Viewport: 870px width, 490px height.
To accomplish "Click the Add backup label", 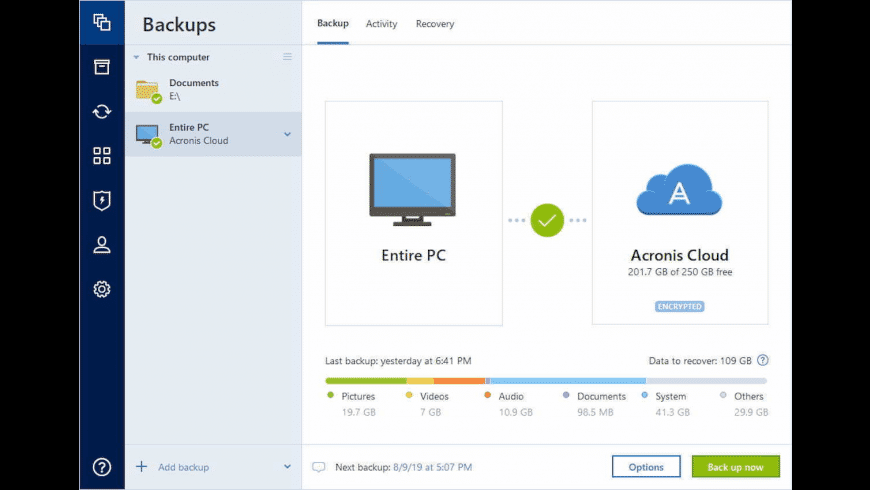I will click(184, 467).
